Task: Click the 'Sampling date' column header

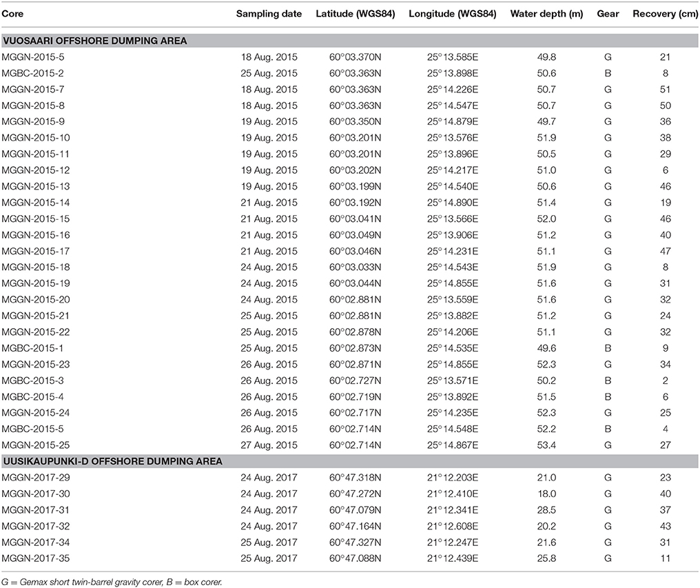Action: pos(269,14)
